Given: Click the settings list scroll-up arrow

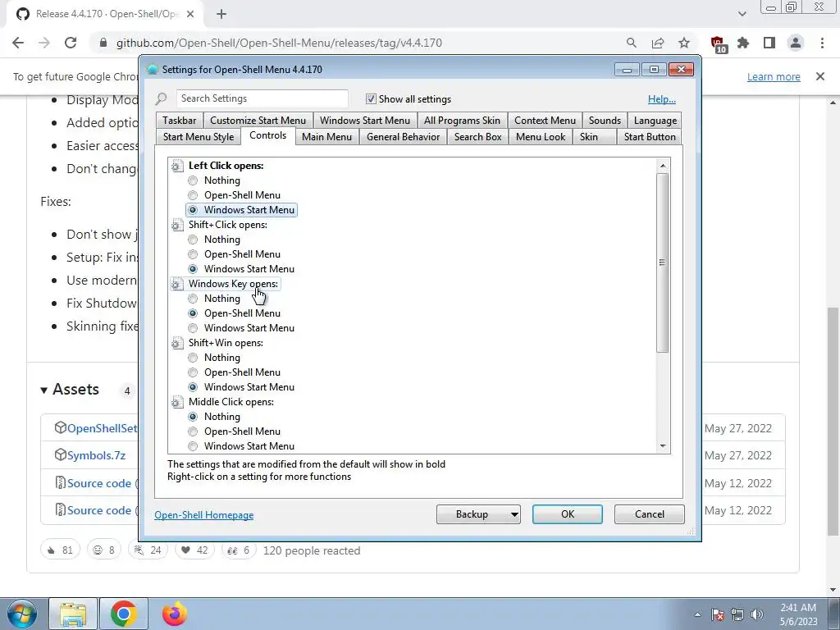Looking at the screenshot, I should [663, 166].
